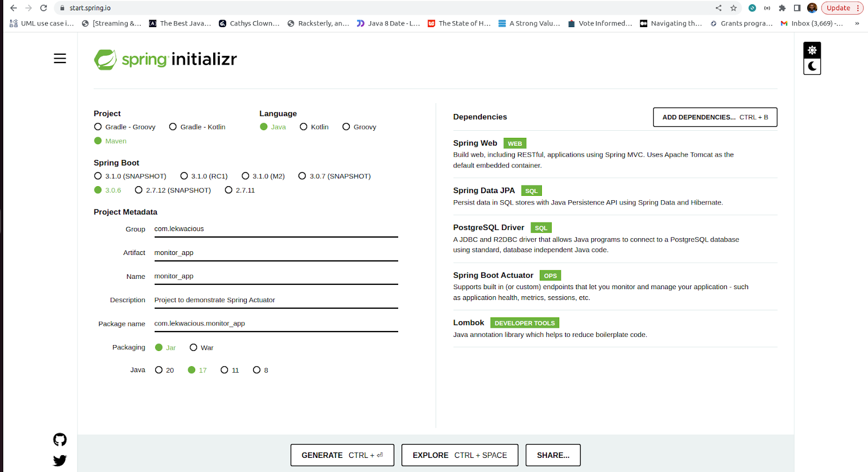Select Kotlin language option
The width and height of the screenshot is (868, 472).
[314, 127]
